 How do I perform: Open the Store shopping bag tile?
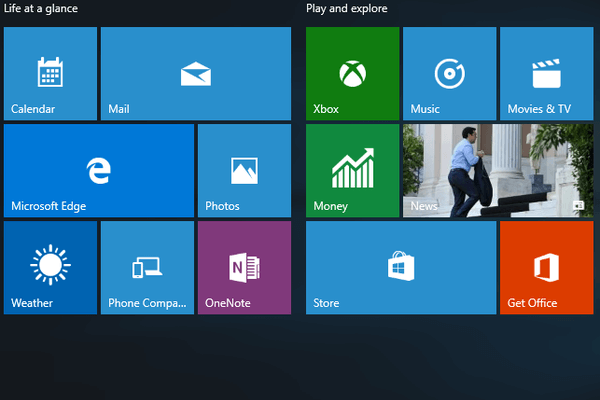pyautogui.click(x=400, y=267)
